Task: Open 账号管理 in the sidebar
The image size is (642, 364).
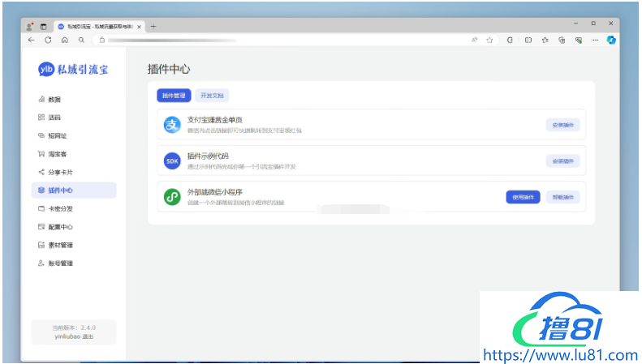Action: pyautogui.click(x=60, y=263)
